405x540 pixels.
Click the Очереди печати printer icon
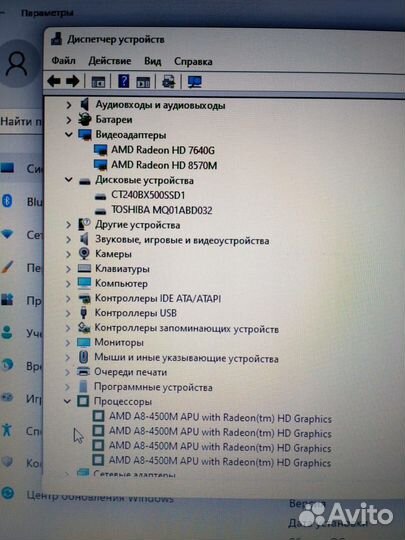83,372
